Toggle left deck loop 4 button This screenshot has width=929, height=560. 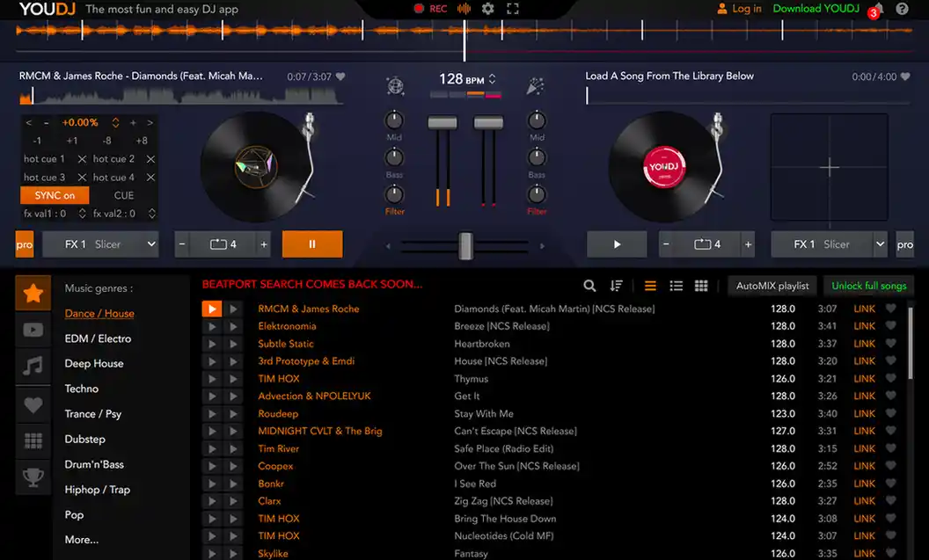click(x=223, y=244)
